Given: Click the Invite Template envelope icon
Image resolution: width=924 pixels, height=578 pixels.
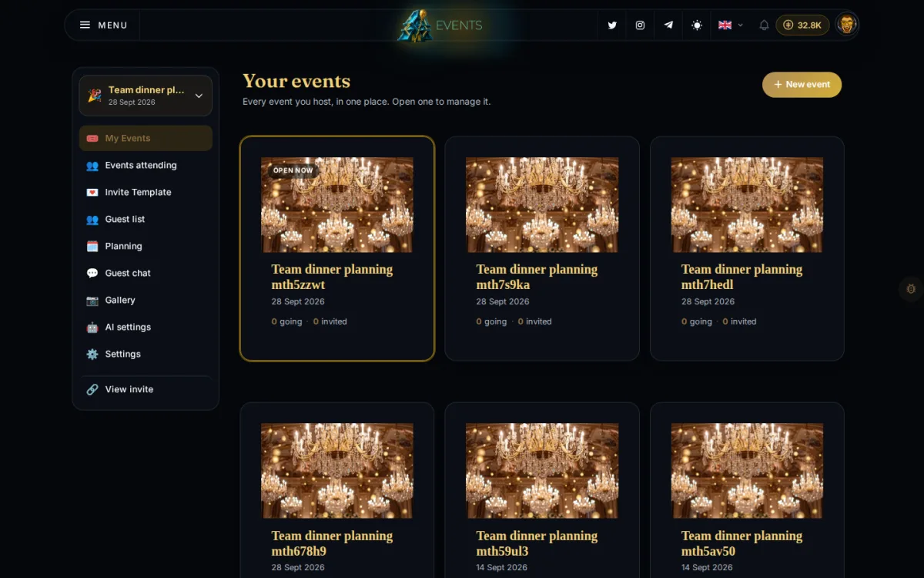Looking at the screenshot, I should tap(92, 193).
